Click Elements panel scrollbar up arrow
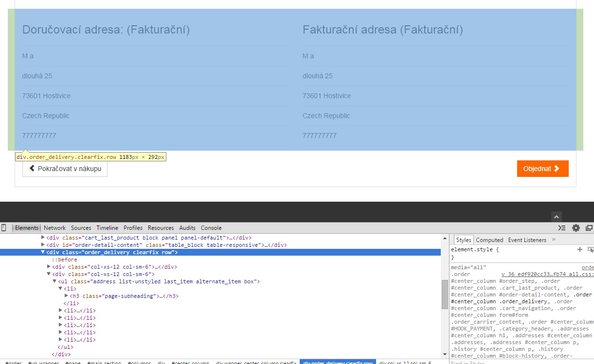The height and width of the screenshot is (364, 594). click(445, 238)
